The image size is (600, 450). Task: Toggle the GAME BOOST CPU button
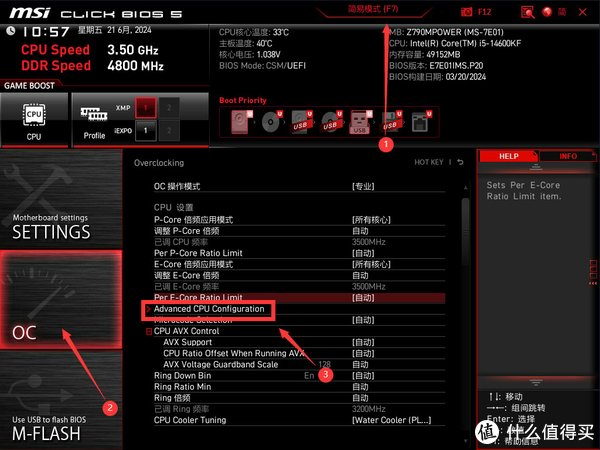click(x=34, y=120)
